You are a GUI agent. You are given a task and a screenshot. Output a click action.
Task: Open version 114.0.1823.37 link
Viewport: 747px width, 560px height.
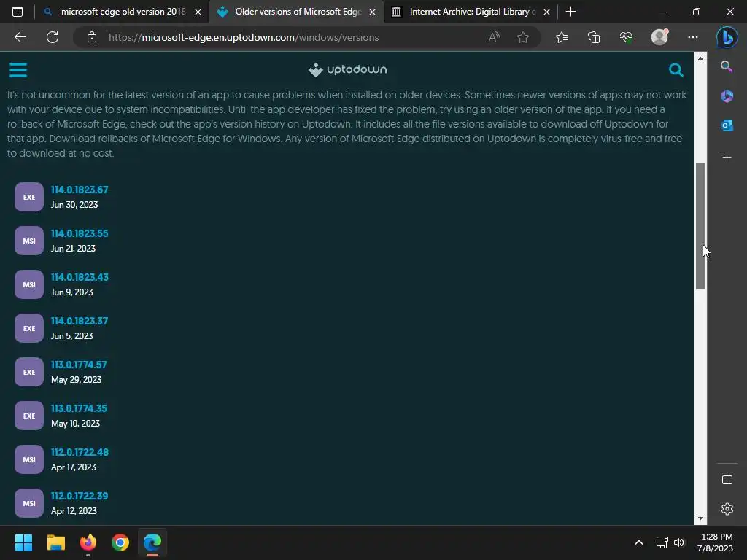80,321
